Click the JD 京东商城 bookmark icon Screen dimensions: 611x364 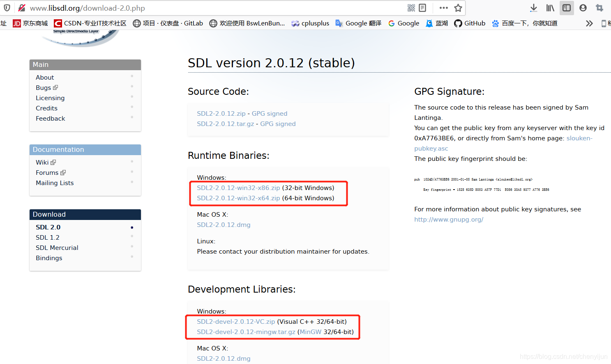coord(17,23)
